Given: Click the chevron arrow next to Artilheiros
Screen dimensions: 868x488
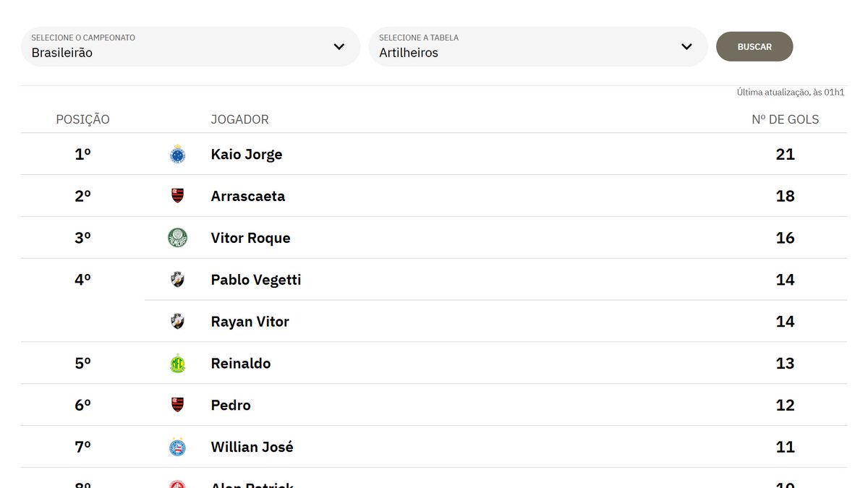Looking at the screenshot, I should click(686, 47).
